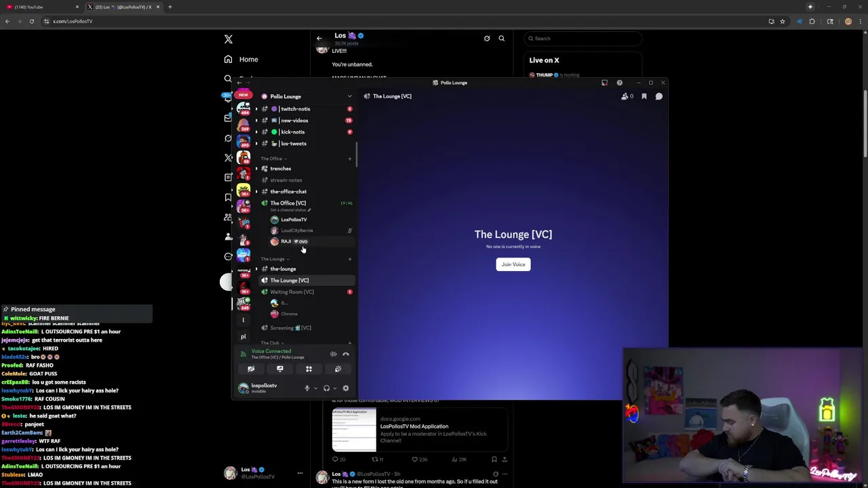Viewport: 868px width, 488px height.
Task: Click Grok refresh icon on X profile
Action: pos(487,39)
